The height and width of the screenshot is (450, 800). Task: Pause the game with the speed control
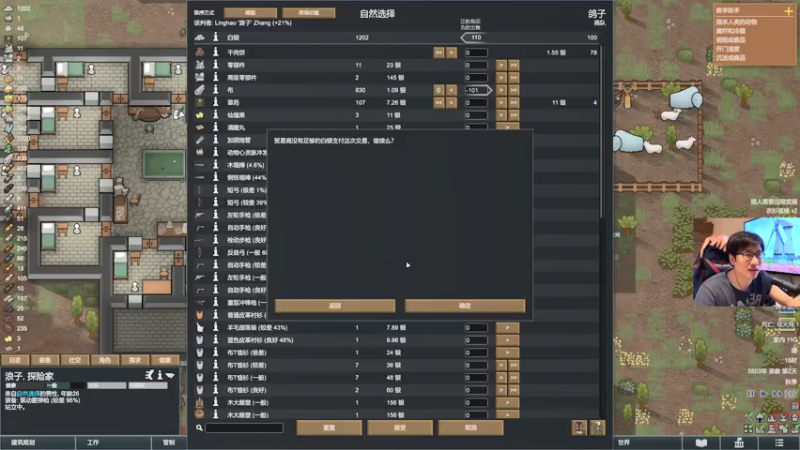tap(751, 393)
